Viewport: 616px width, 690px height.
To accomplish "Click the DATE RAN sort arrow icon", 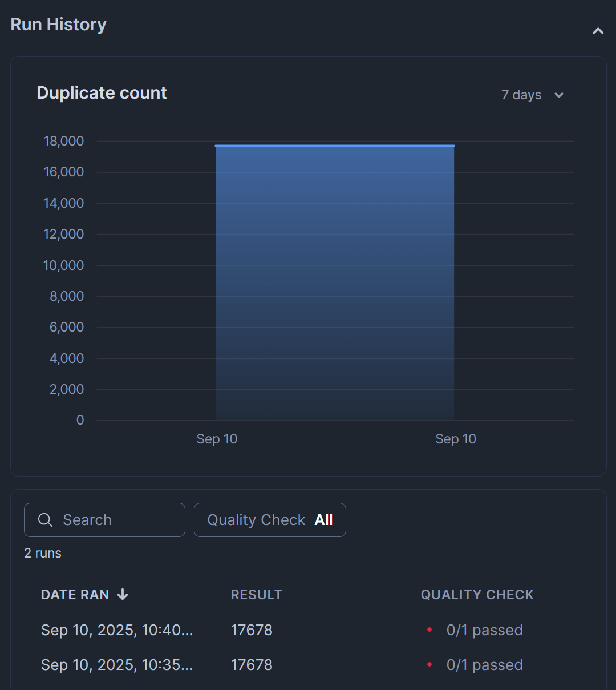I will click(x=123, y=595).
